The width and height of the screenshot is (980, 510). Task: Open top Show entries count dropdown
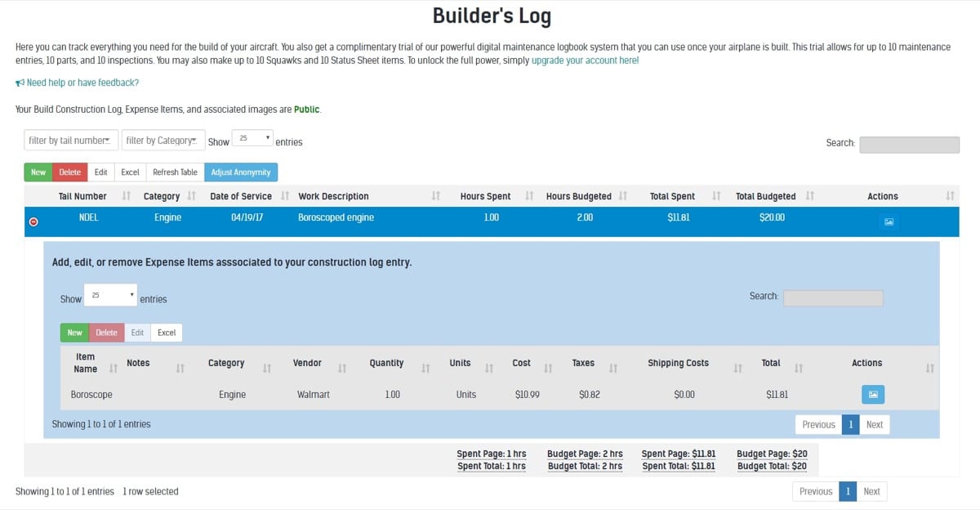click(x=252, y=140)
